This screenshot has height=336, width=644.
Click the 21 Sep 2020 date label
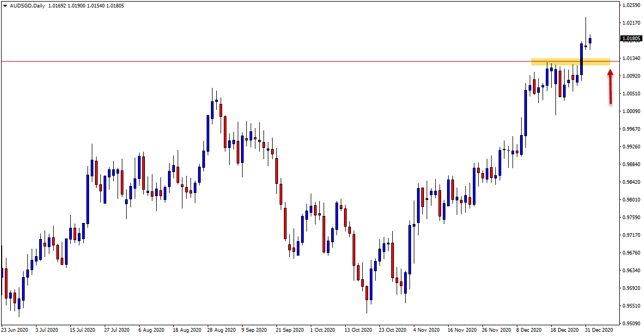coord(289,330)
